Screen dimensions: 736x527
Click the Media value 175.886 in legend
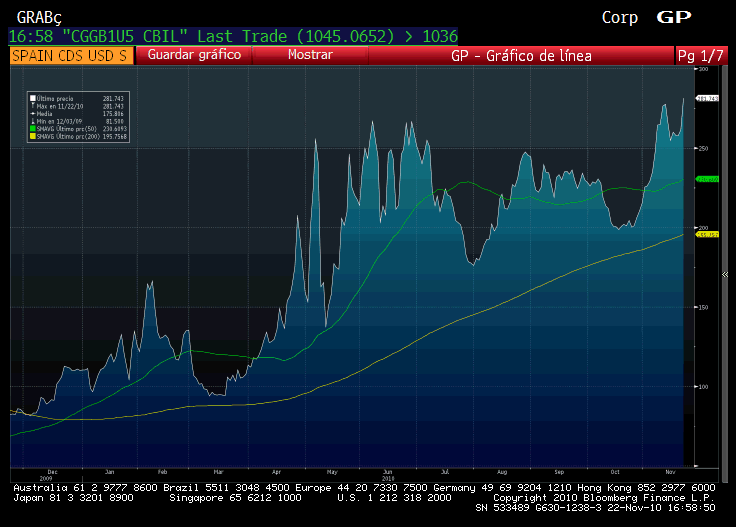coord(113,114)
